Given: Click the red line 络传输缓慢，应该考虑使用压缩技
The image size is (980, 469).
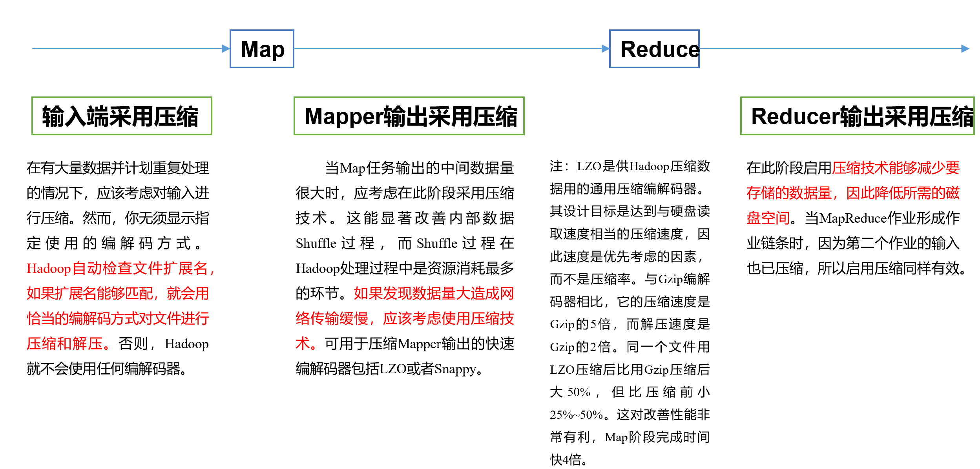Looking at the screenshot, I should click(405, 318).
